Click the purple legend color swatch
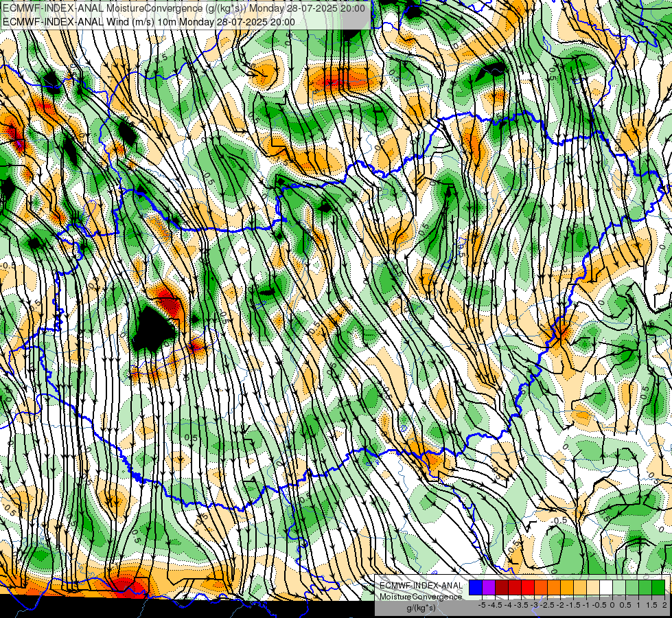Viewport: 672px width, 618px height. click(489, 587)
